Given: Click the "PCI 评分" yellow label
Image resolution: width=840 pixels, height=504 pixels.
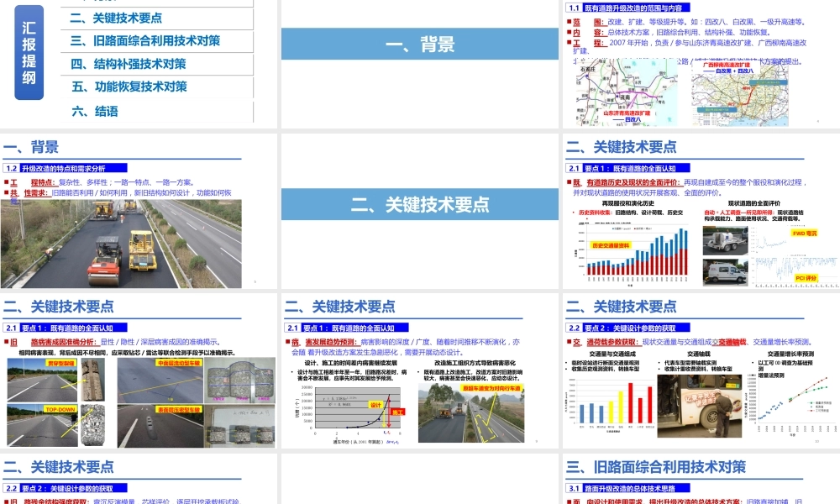Looking at the screenshot, I should [x=806, y=278].
